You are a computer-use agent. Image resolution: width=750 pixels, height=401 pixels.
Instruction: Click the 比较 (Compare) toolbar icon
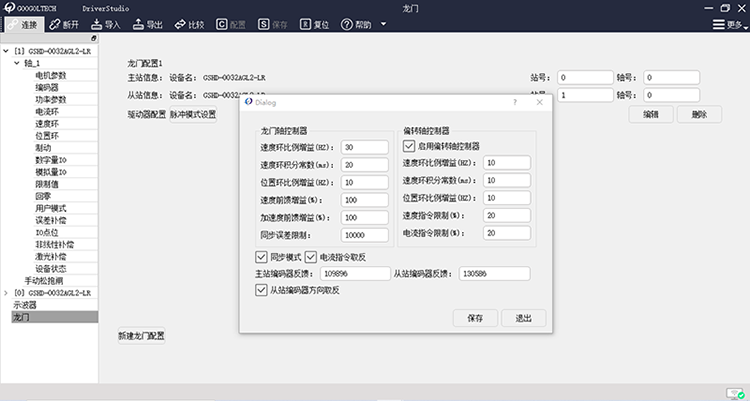tap(181, 23)
